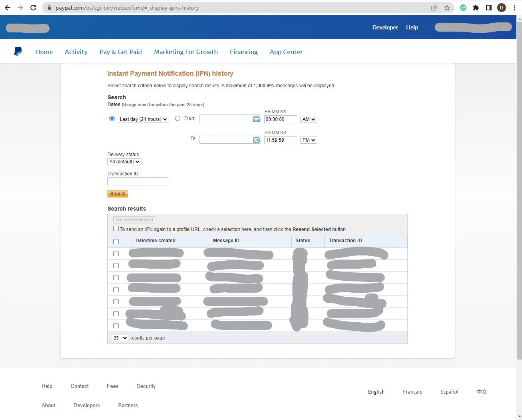Click the share page icon in address bar

[434, 8]
